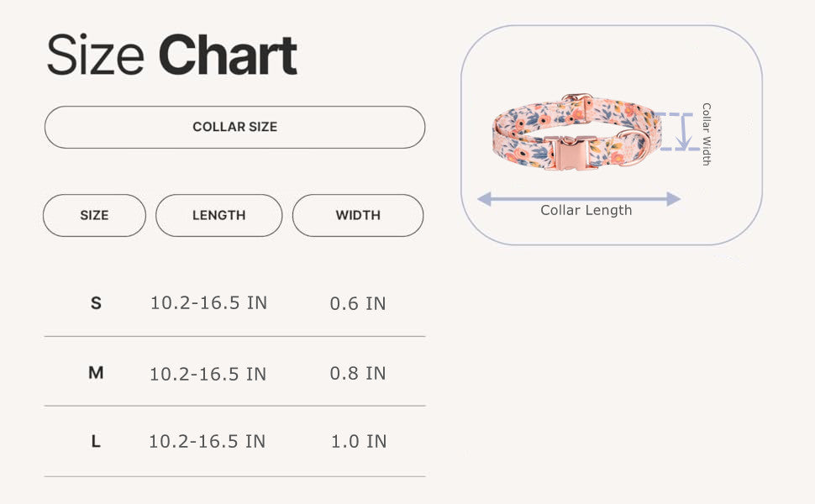Click the Collar Length horizontal arrow
Screen dimensions: 815x504
click(x=579, y=198)
